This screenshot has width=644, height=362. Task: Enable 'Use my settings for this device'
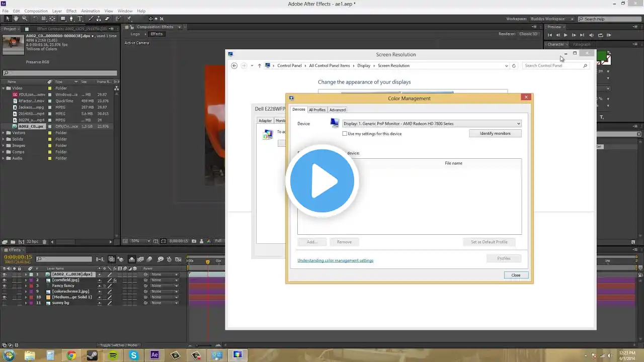pyautogui.click(x=345, y=134)
